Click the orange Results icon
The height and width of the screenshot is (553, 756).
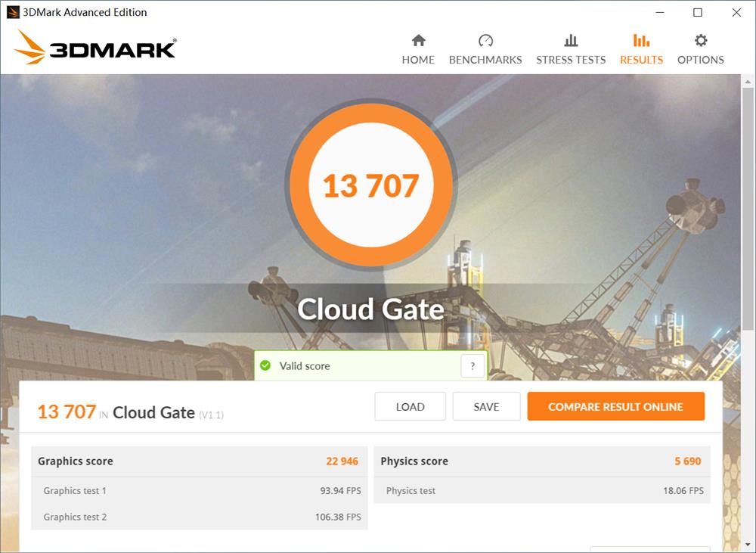[641, 41]
